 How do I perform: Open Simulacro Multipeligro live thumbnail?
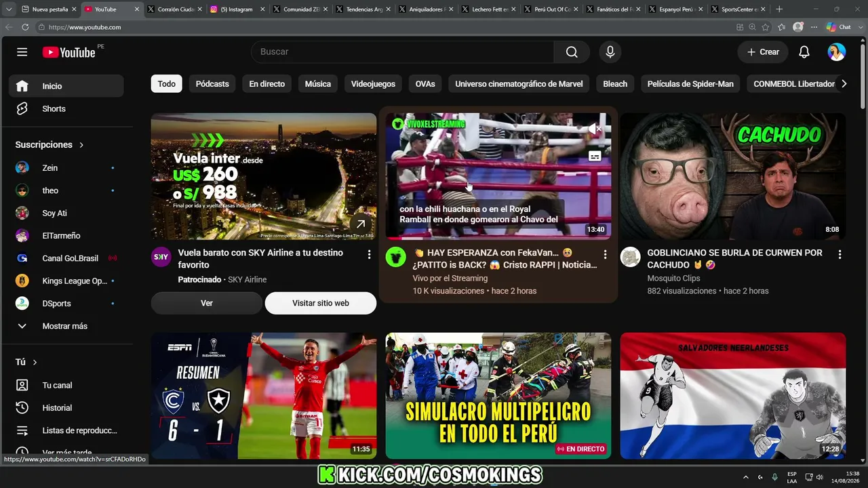point(498,396)
